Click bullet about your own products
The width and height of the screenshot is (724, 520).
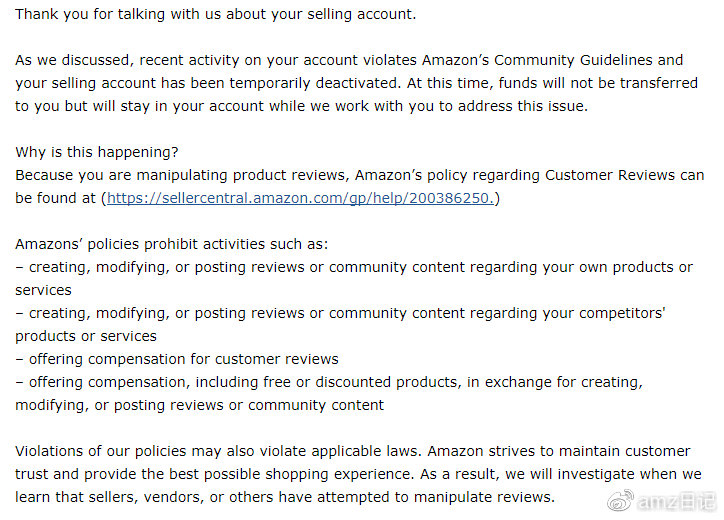coord(354,278)
